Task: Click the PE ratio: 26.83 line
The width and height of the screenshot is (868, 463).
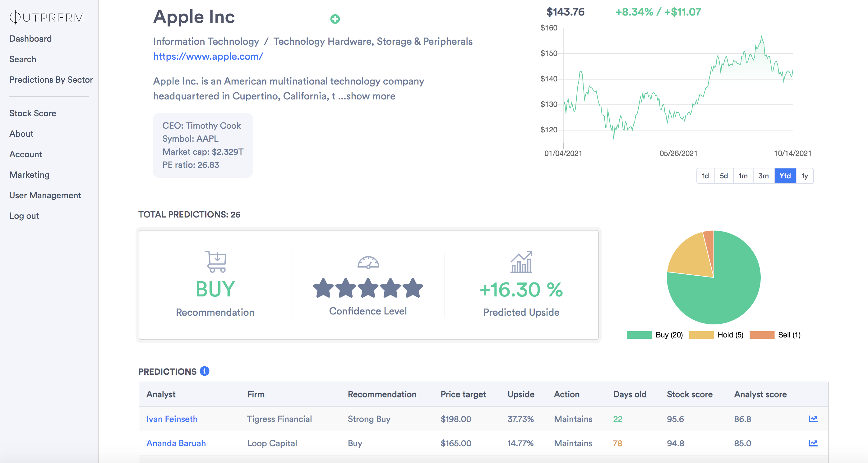Action: tap(191, 165)
